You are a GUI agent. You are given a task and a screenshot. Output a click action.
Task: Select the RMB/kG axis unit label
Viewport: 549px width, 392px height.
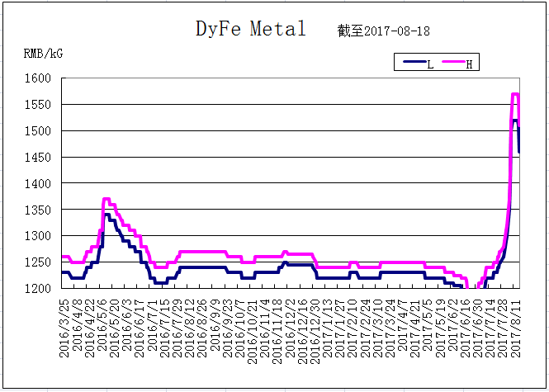pyautogui.click(x=44, y=54)
